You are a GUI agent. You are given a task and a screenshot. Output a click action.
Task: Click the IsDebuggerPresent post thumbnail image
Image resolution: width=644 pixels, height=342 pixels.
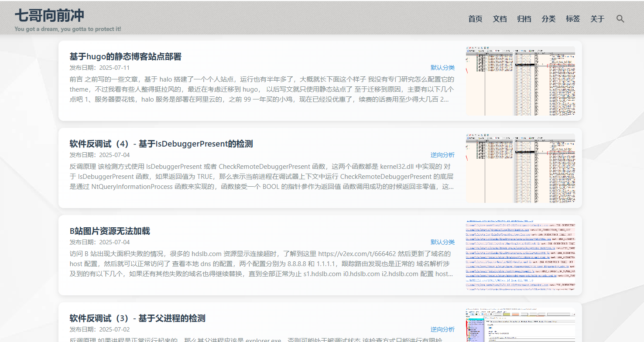pos(520,168)
